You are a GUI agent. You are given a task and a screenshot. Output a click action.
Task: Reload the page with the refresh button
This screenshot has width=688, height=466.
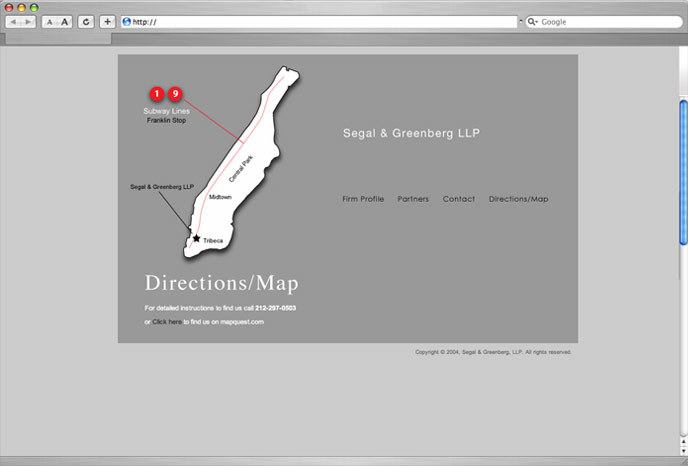[x=86, y=22]
